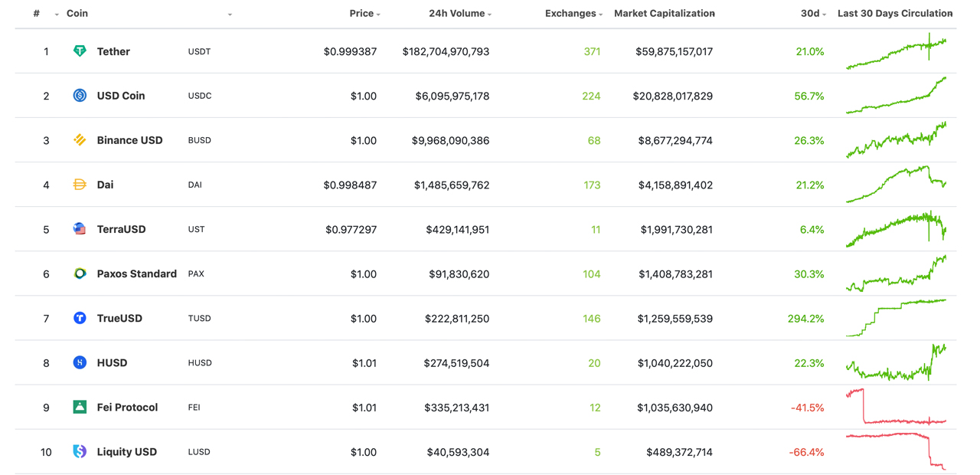Click the Liquity USD logo icon
980x475 pixels.
(80, 451)
